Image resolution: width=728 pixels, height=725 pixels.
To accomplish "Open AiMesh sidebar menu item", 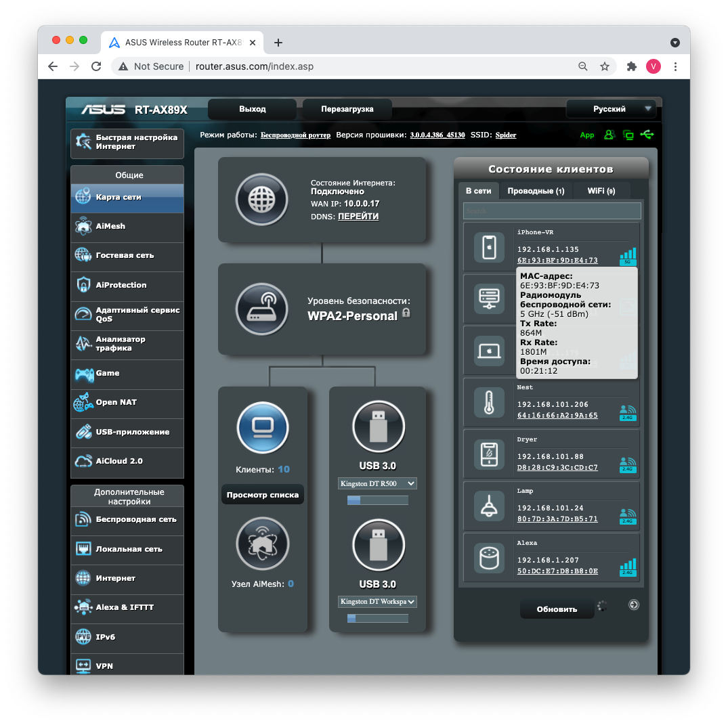I will tap(127, 227).
